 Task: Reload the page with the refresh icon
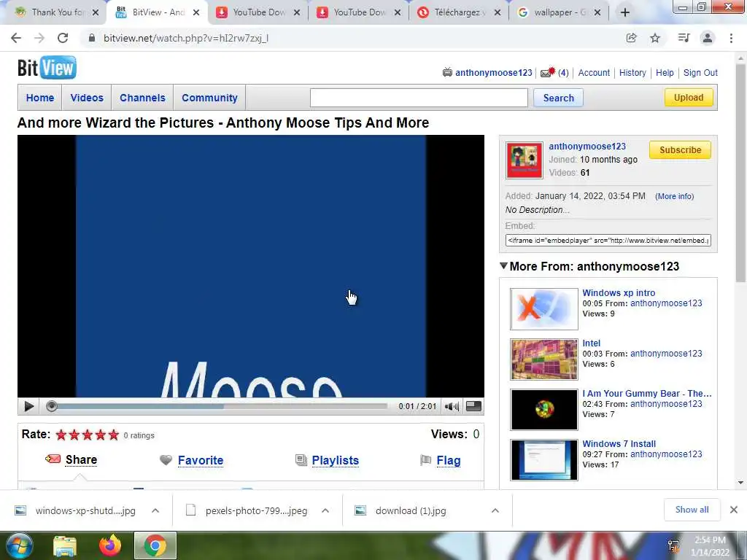point(63,38)
